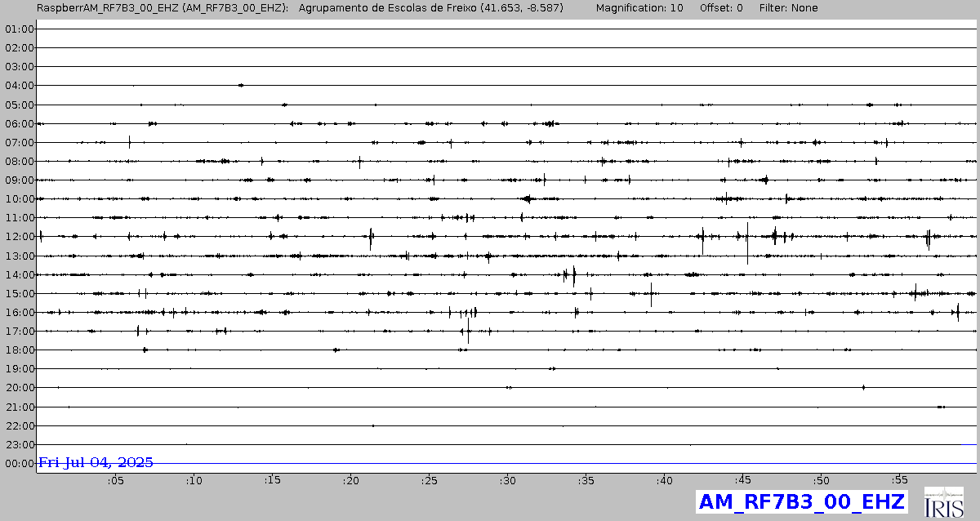
Task: Click Agrupamento de Escolas de Freixo text
Action: 390,8
